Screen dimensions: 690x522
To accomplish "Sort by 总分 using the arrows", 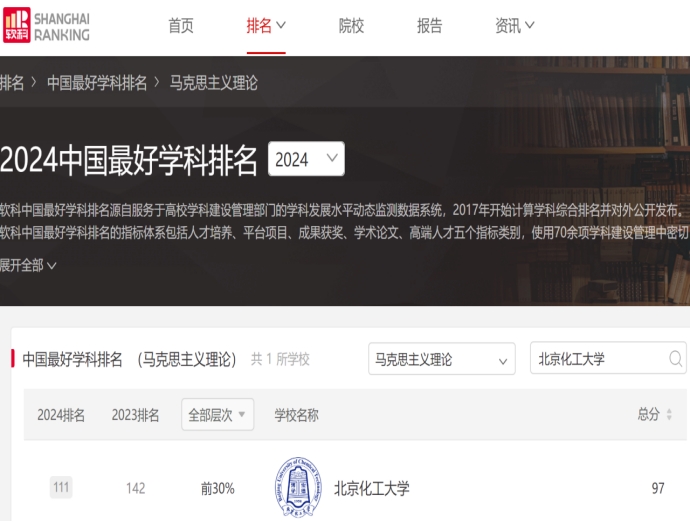I will [669, 414].
